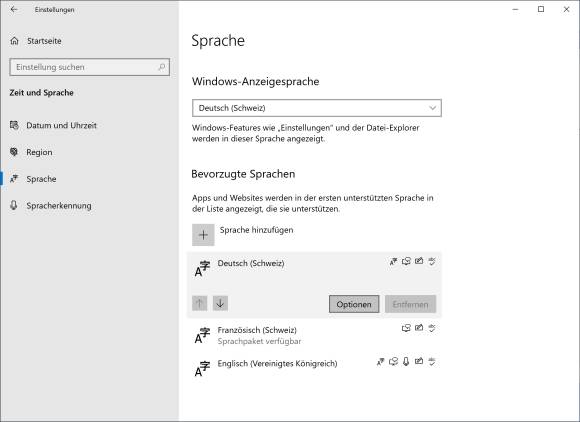
Task: Click Sprache hinzufügen label
Action: point(256,230)
